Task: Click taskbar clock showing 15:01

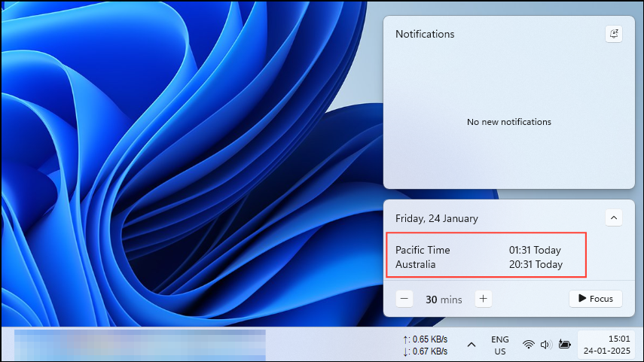Action: coord(606,345)
